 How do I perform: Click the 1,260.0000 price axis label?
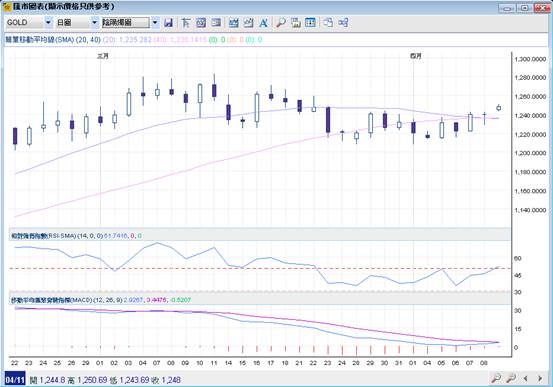[530, 97]
